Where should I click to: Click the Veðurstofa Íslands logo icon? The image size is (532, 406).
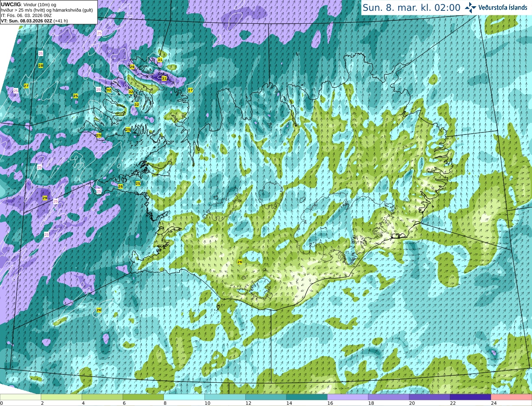(470, 7)
